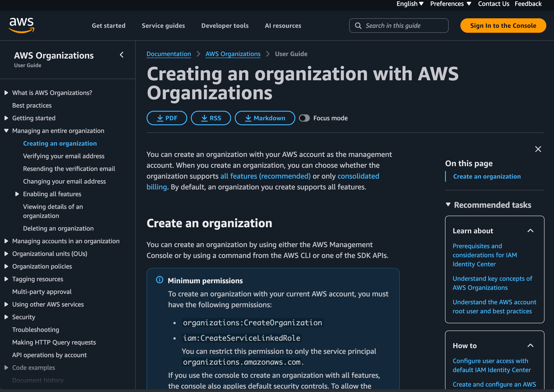Open the Service guides menu

pyautogui.click(x=163, y=26)
